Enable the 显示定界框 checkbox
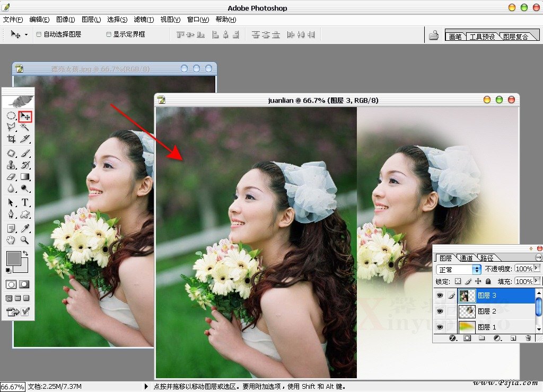543x392 pixels. click(109, 34)
